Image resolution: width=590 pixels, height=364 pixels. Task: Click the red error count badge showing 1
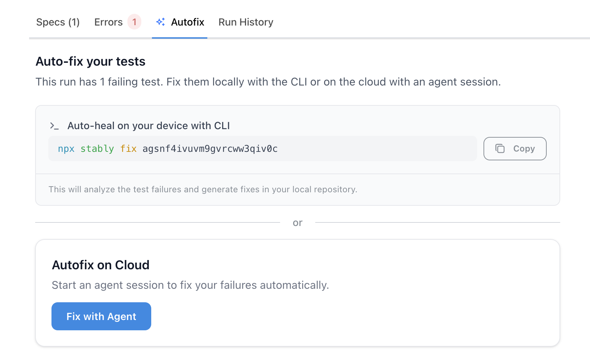point(134,22)
